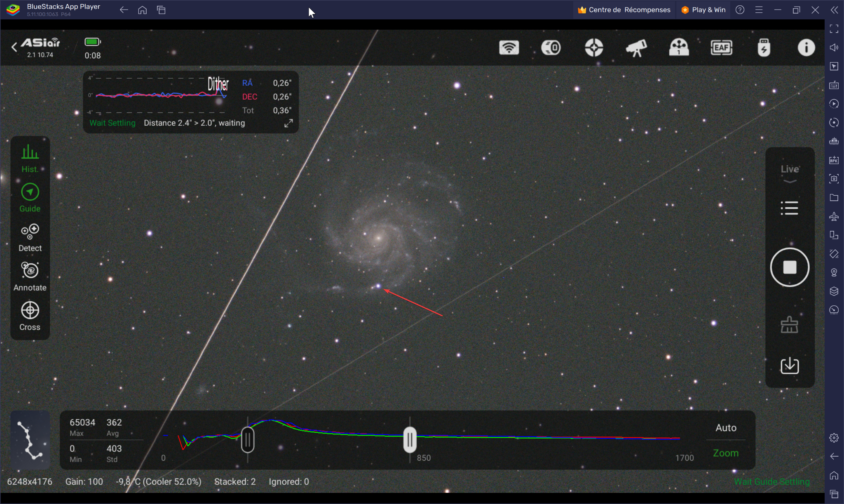This screenshot has height=504, width=844.
Task: Click the Gain: 100 status text
Action: coord(84,481)
